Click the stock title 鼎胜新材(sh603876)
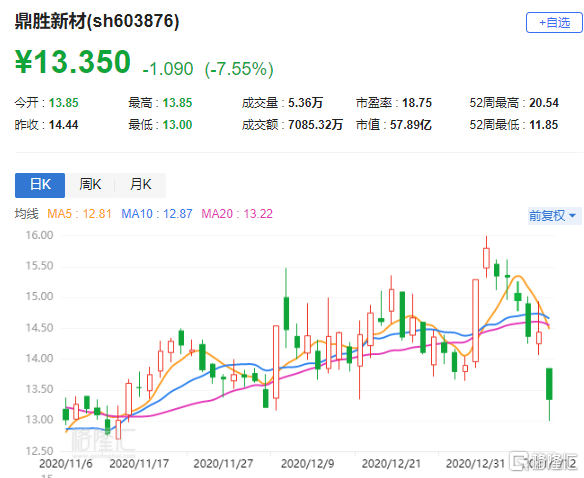Viewport: 584px width, 478px height. click(x=97, y=21)
